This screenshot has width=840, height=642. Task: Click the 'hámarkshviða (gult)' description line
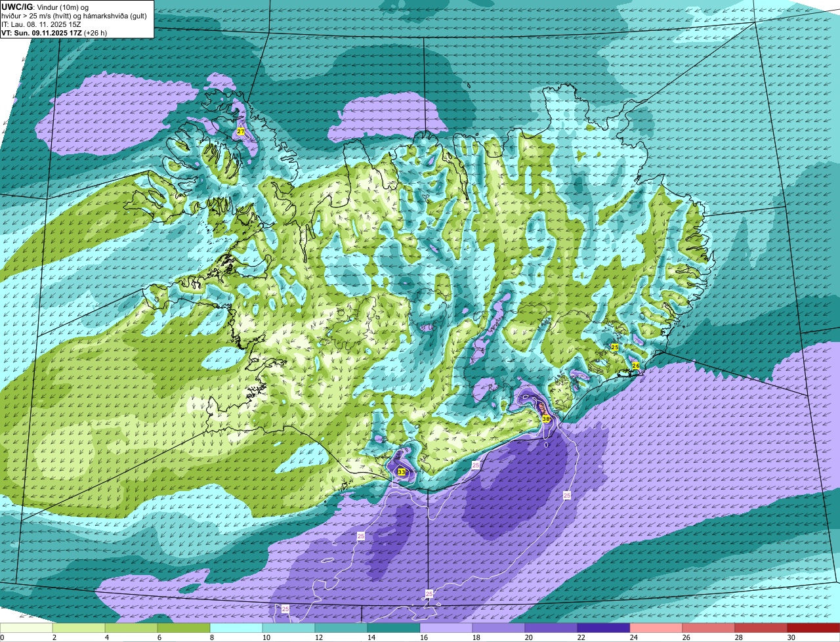(x=114, y=16)
